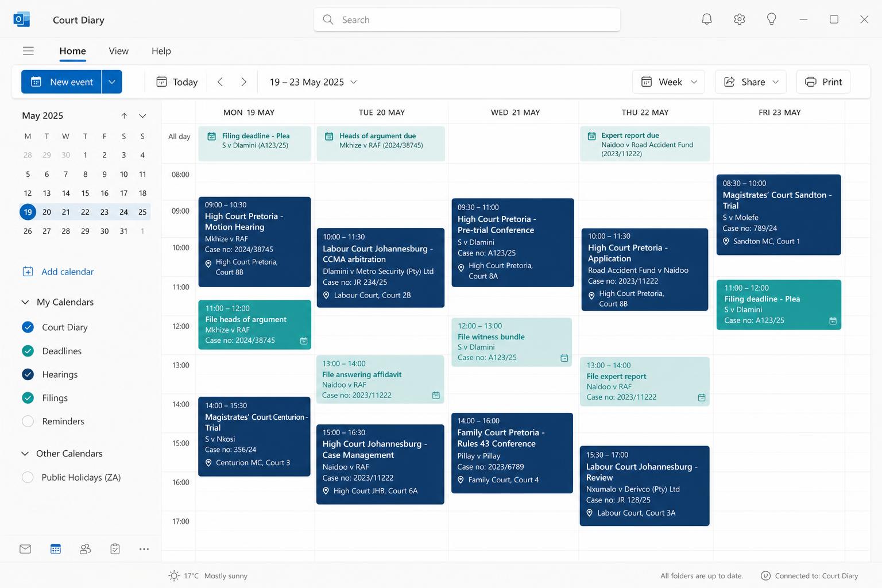Image resolution: width=882 pixels, height=588 pixels.
Task: Uncheck the Filings calendar
Action: 28,397
